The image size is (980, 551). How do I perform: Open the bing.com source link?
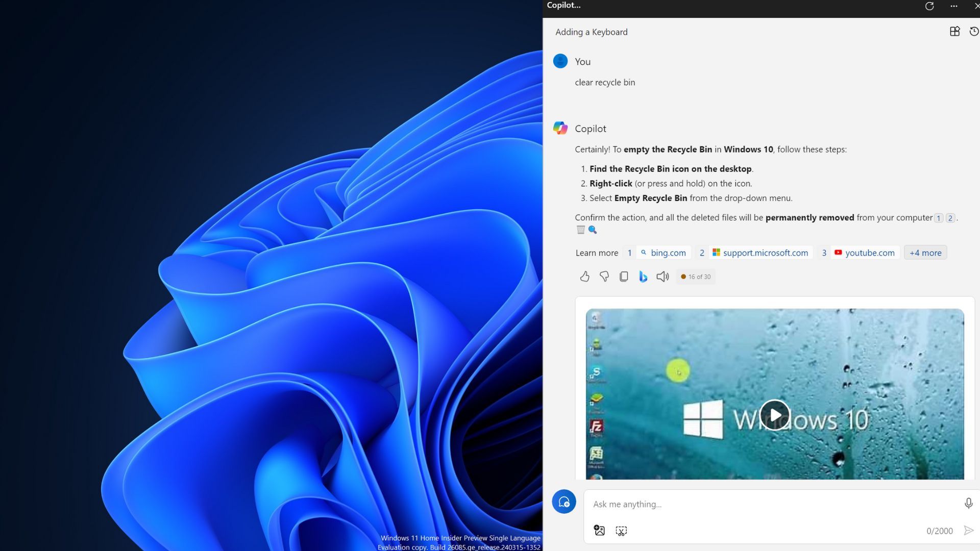(668, 253)
